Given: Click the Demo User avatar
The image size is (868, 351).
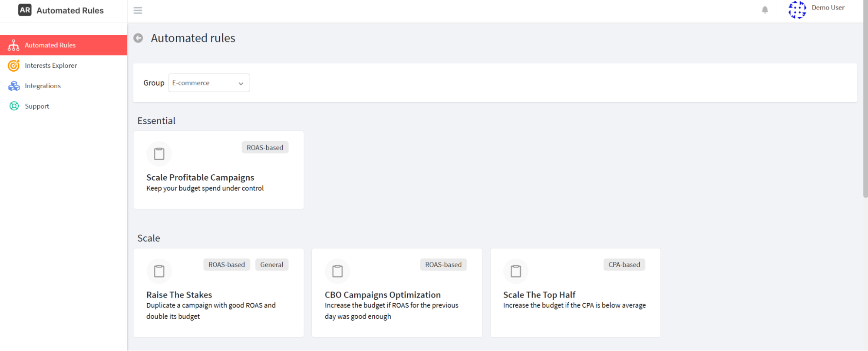Looking at the screenshot, I should 797,10.
